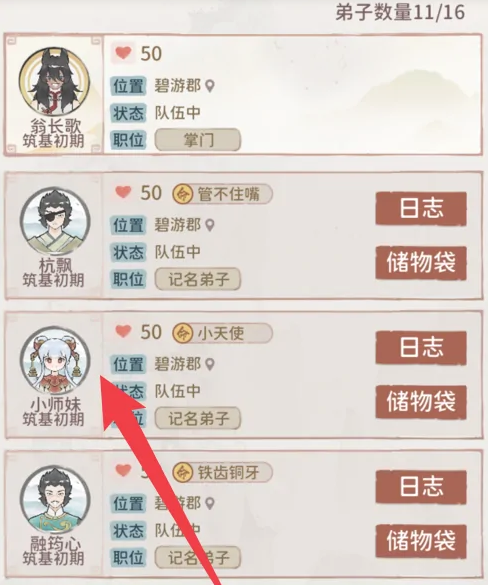This screenshot has height=585, width=488.
Task: Tap the map pin beside 翁长歌's 碧游郡
Action: 210,87
